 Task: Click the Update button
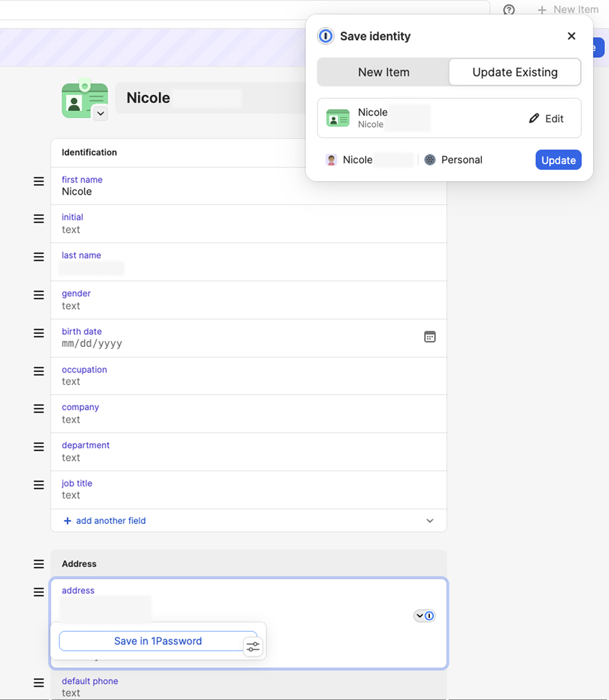[x=558, y=160]
